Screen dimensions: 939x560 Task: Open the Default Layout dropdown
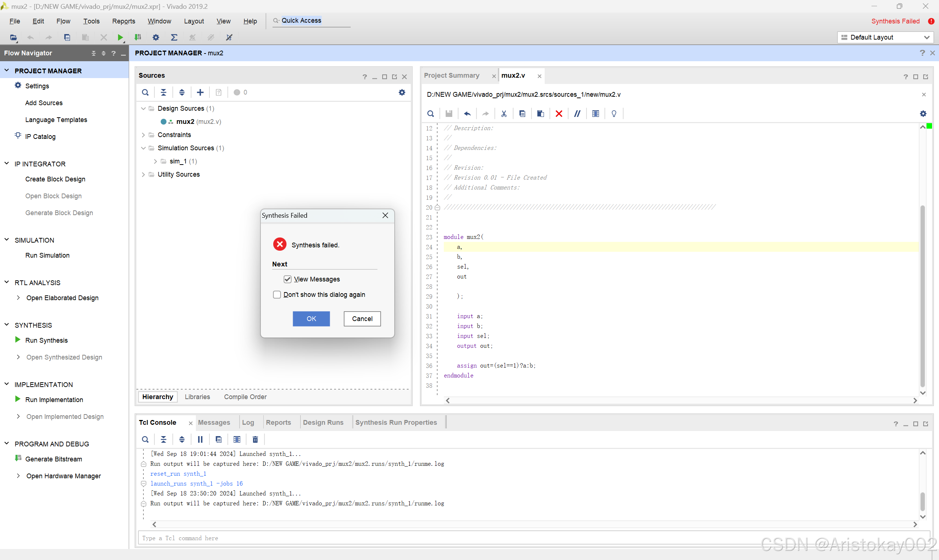point(885,37)
